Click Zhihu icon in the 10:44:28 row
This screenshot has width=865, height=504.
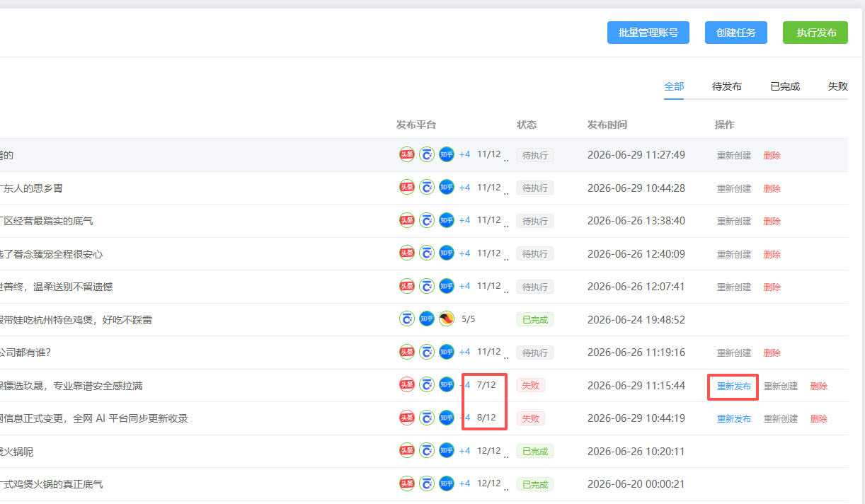pyautogui.click(x=447, y=188)
